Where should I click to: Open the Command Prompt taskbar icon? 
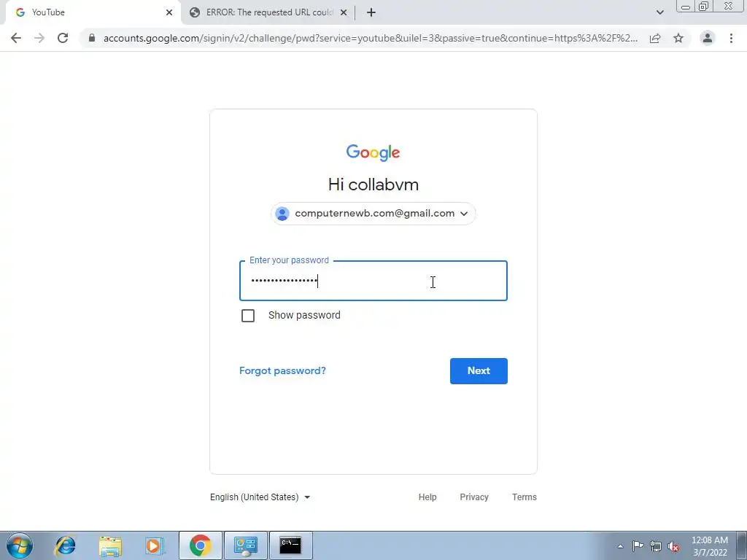click(291, 545)
